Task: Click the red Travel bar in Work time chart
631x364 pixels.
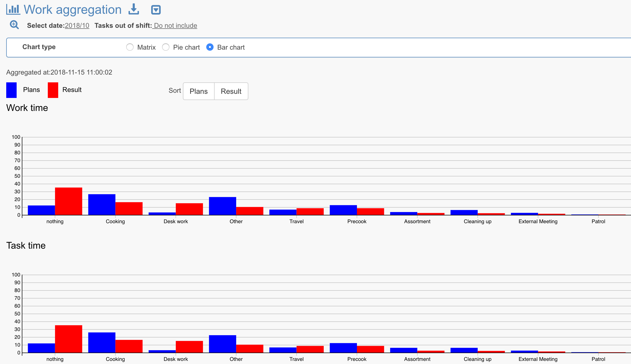Action: (x=310, y=211)
